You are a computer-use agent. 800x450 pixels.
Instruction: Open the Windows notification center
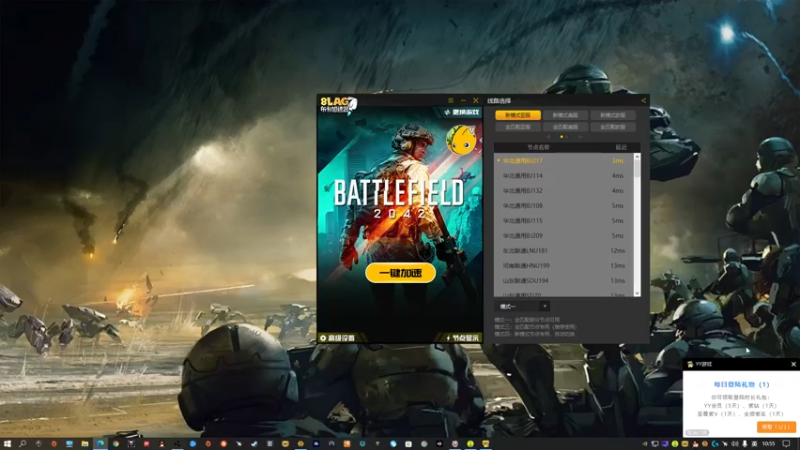tap(786, 444)
